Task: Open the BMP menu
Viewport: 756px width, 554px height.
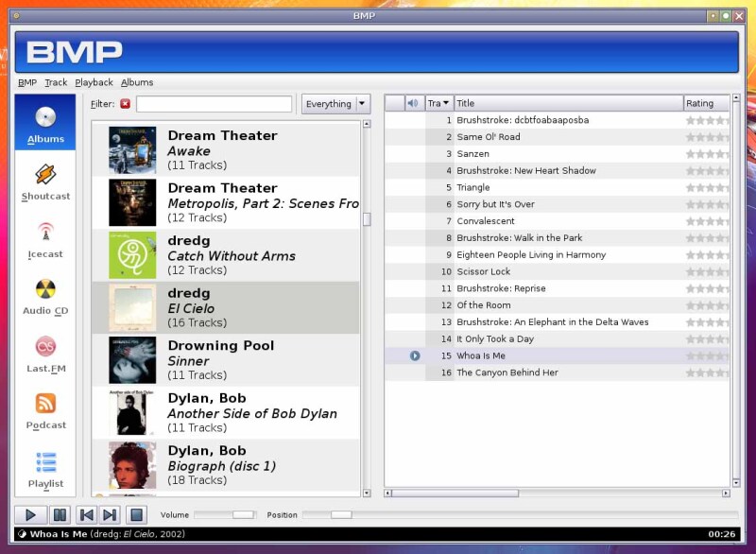Action: point(27,82)
